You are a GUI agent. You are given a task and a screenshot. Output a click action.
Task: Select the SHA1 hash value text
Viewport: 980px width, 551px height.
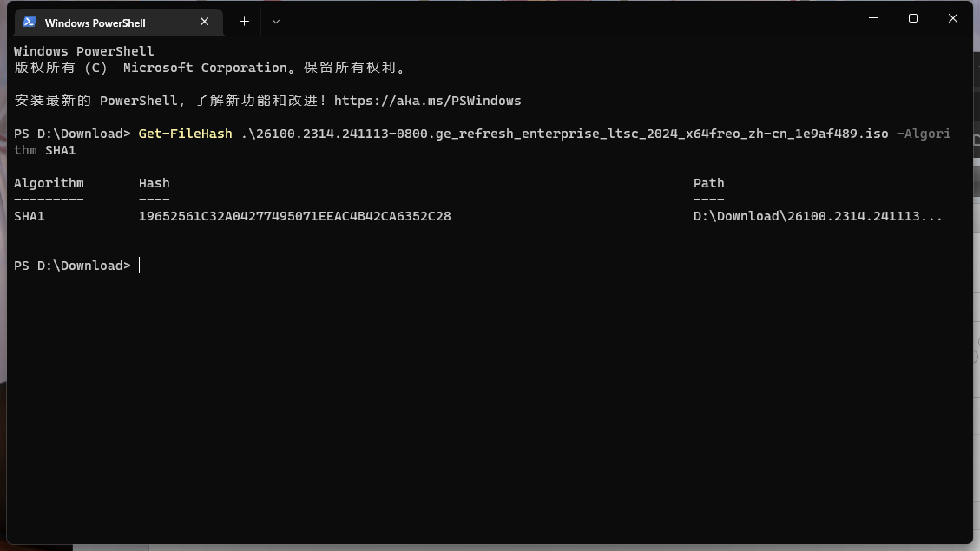[295, 215]
